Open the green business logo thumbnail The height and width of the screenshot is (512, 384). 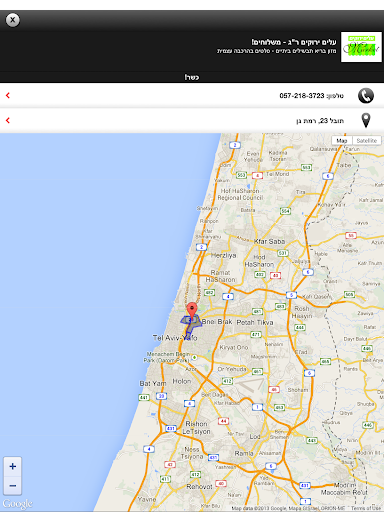point(361,47)
